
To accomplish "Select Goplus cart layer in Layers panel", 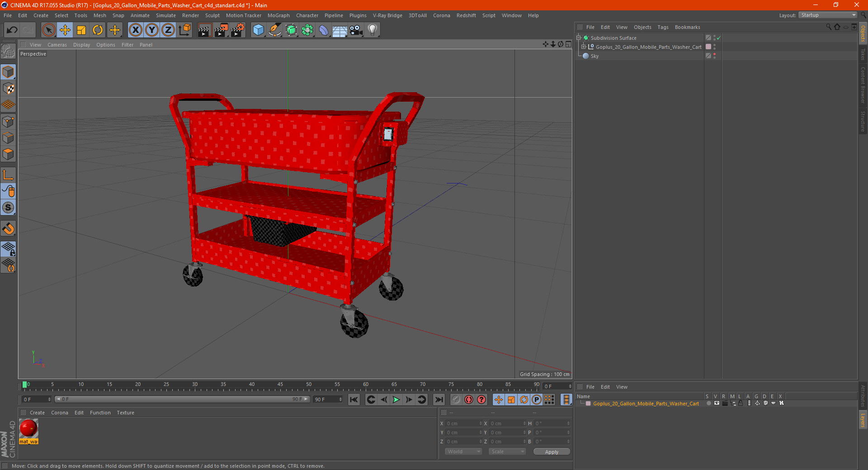I will 646,404.
